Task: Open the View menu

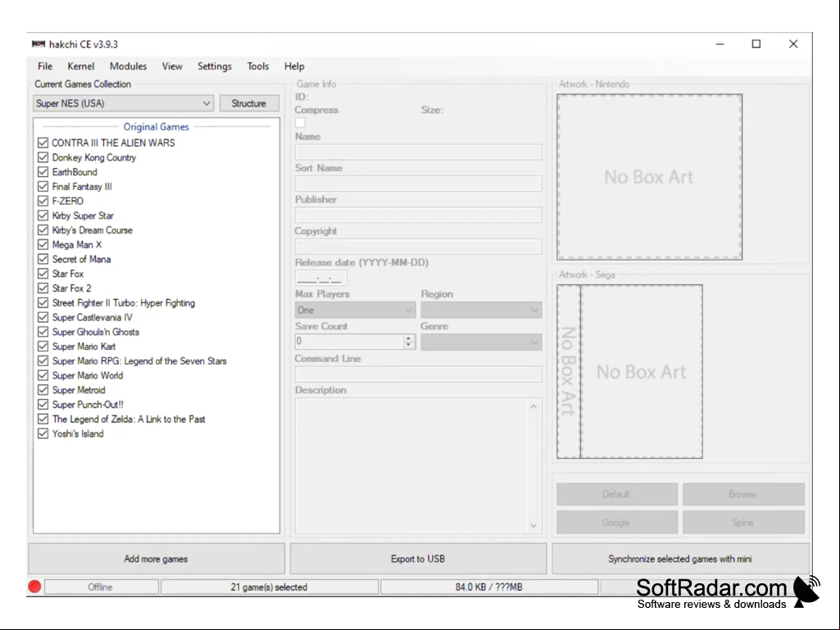Action: [x=172, y=66]
